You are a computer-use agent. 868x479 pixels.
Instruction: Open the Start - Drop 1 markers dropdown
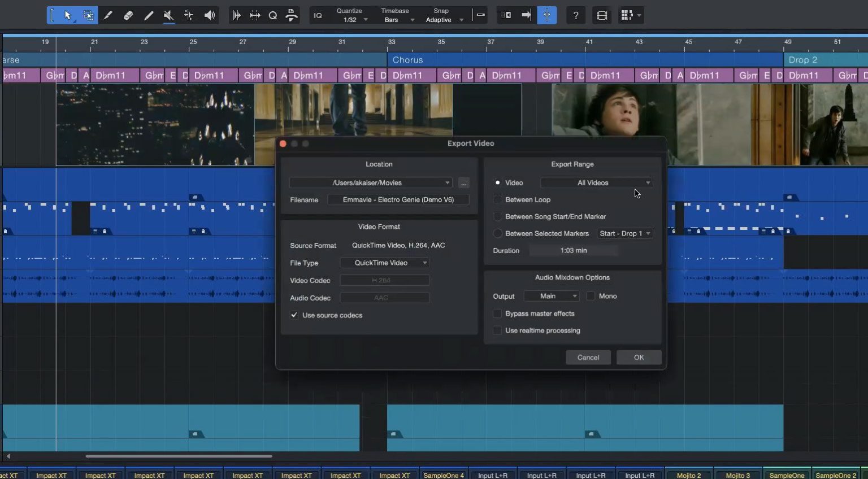coord(624,233)
